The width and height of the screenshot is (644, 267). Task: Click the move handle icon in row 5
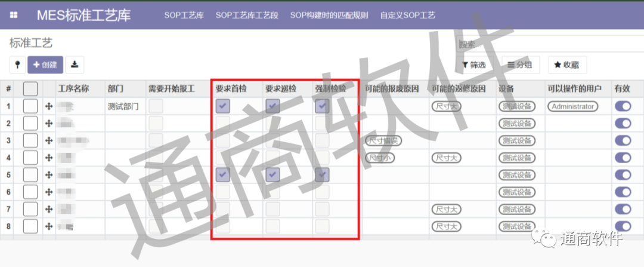pyautogui.click(x=49, y=175)
